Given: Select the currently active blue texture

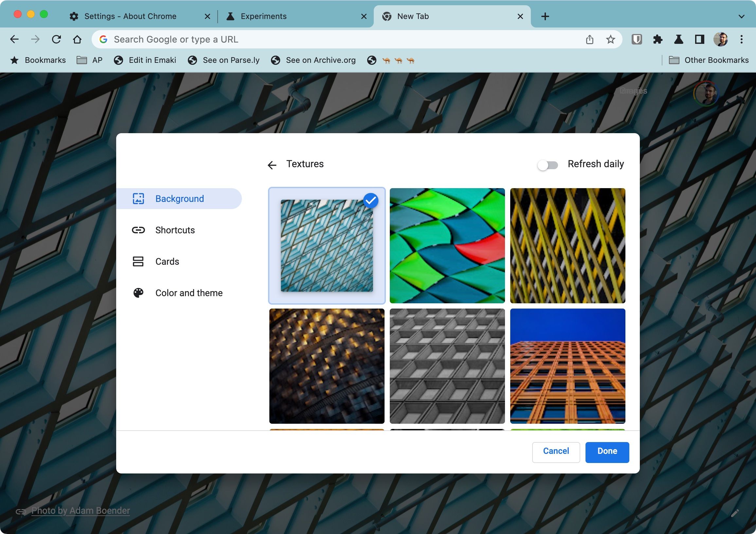Looking at the screenshot, I should pos(327,246).
